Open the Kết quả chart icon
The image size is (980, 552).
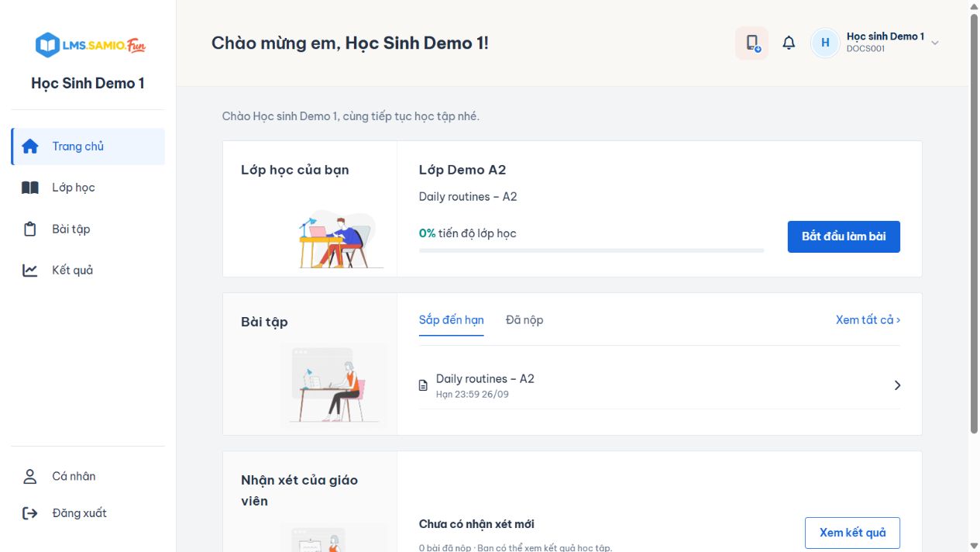tap(30, 271)
